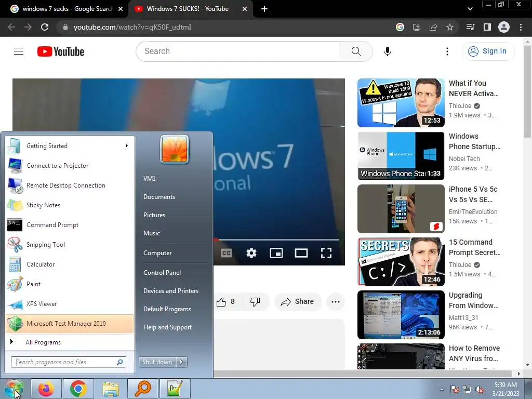Seek using the video progress bar
Image resolution: width=532 pixels, height=399 pixels.
click(276, 240)
